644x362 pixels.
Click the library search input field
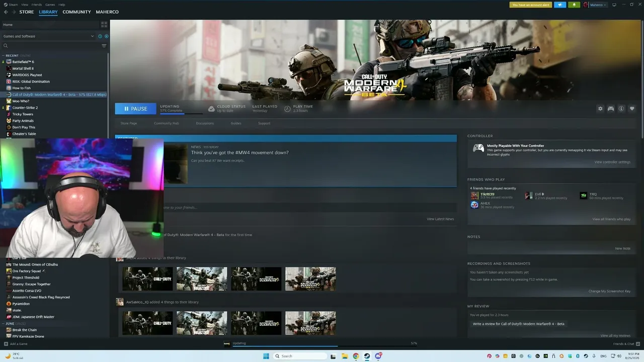(54, 46)
